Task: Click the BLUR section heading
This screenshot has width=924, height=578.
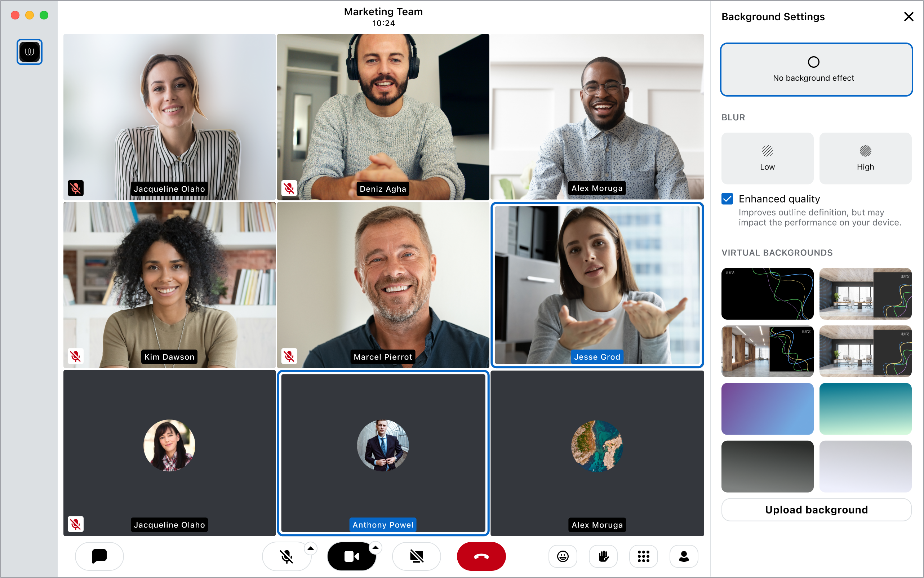Action: click(x=733, y=117)
